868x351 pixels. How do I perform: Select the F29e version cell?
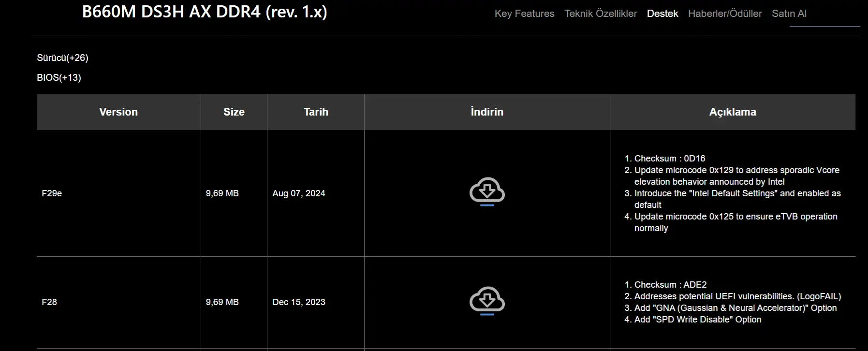(x=118, y=193)
